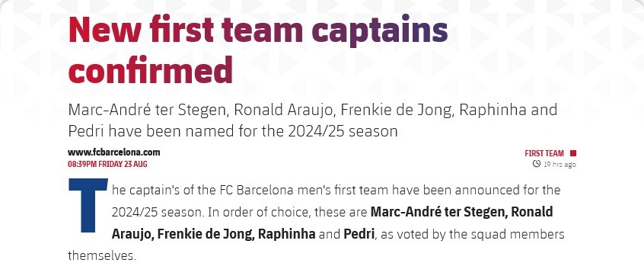Open the www.fcbarcelona.com source link
The width and height of the screenshot is (644, 279).
113,152
